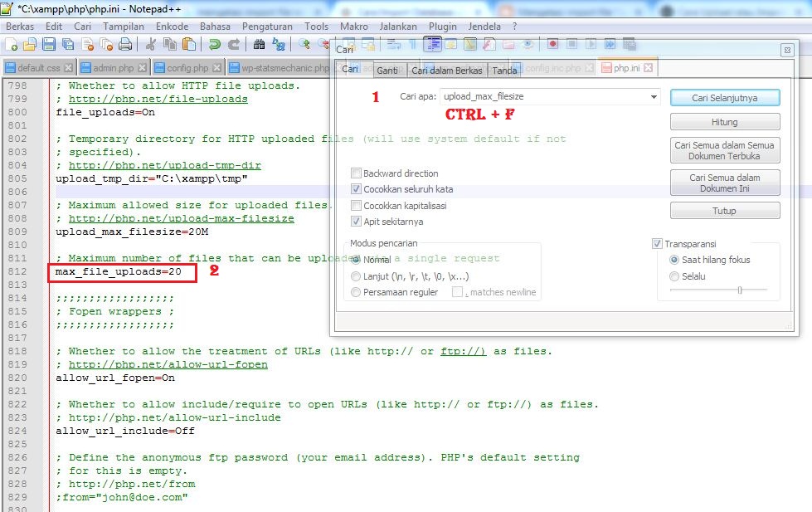
Task: Open the Edit menu
Action: [54, 27]
